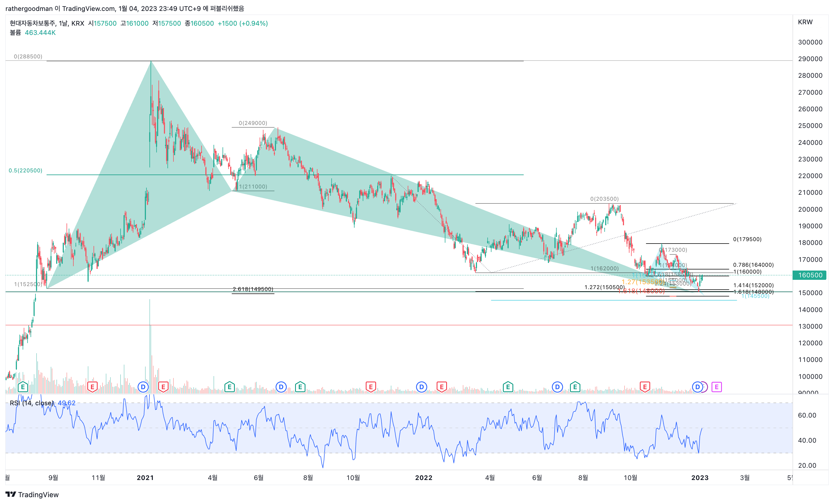Click the 60.00 RSI scale label
The height and width of the screenshot is (504, 834).
(807, 415)
